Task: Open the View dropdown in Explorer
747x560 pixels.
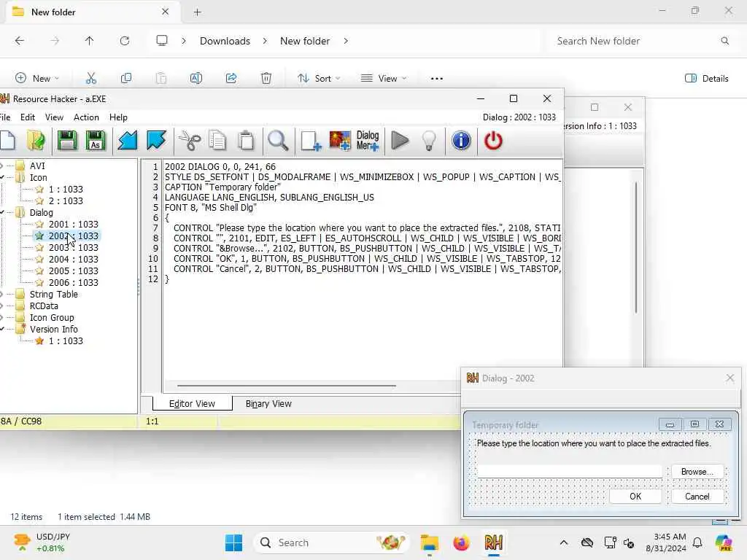Action: pos(384,78)
